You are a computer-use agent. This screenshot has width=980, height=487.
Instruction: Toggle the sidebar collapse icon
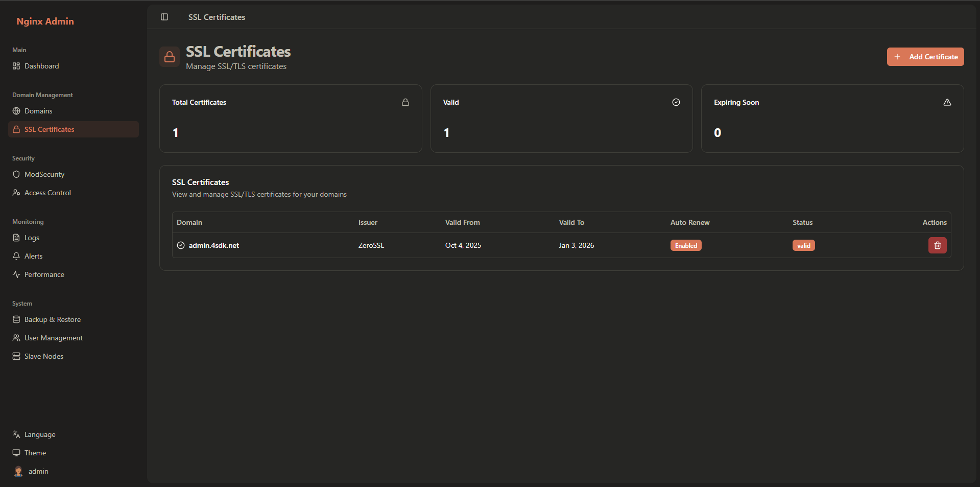164,17
